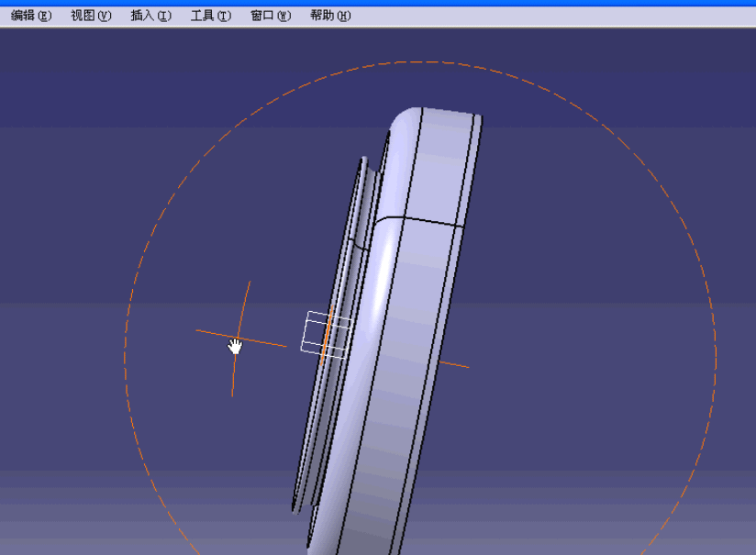Screen dimensions: 756x555
Task: Open the 插入(I) menu
Action: [150, 16]
